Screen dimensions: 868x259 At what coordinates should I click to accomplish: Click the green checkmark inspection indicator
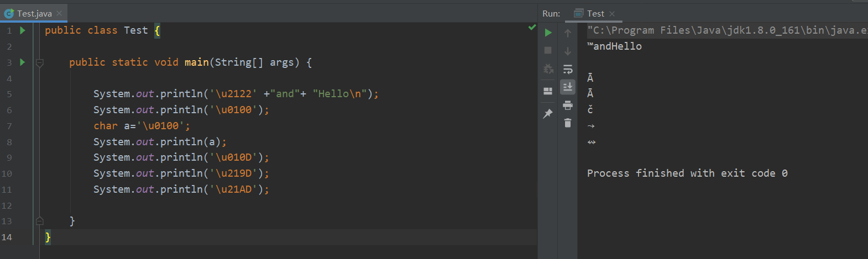pyautogui.click(x=532, y=27)
